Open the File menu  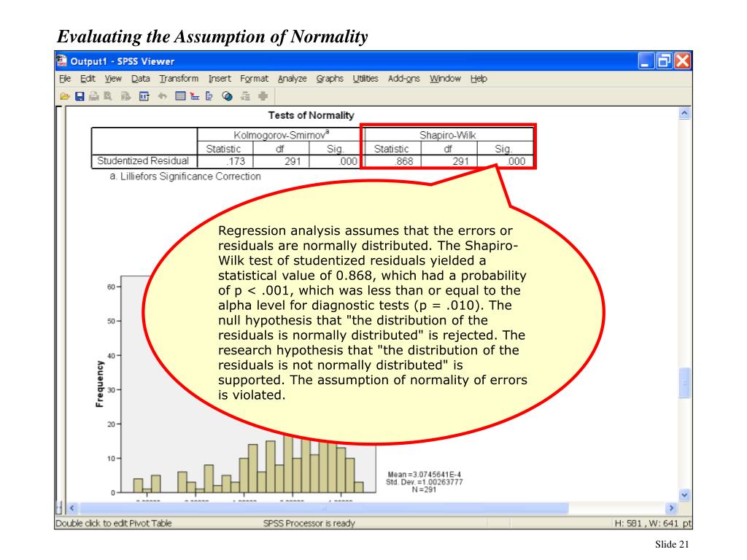click(65, 79)
